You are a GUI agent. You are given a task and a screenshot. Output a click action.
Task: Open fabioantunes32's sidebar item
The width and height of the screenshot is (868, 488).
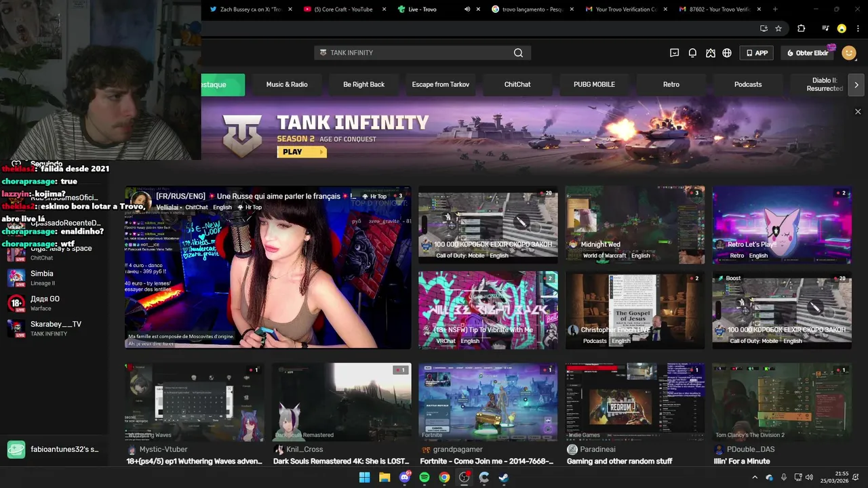[x=54, y=449]
